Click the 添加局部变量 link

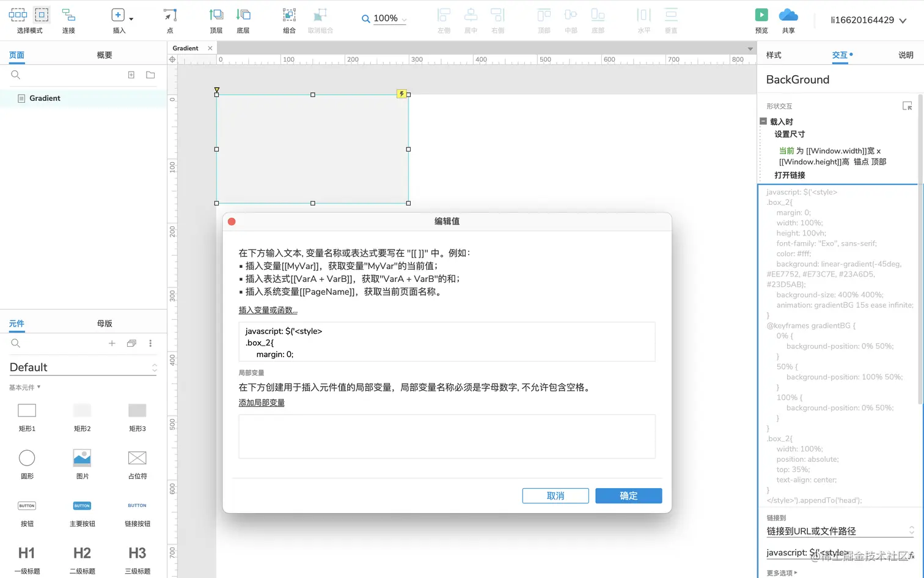click(262, 402)
